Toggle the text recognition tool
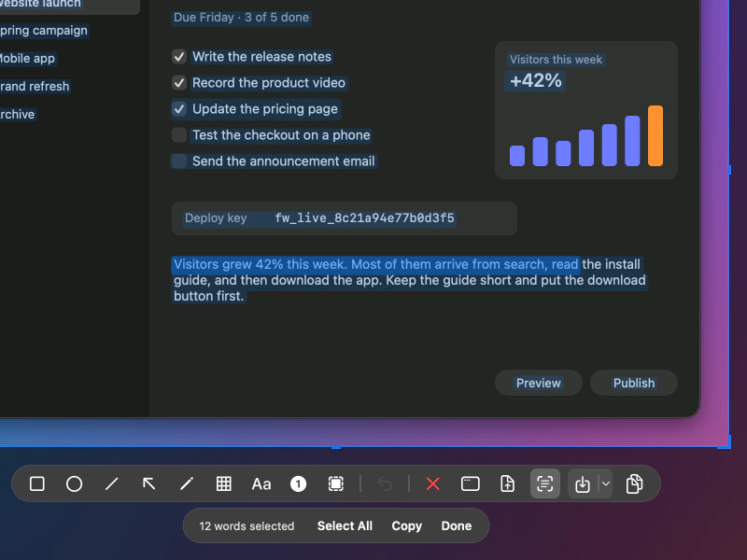This screenshot has height=560, width=747. [545, 483]
